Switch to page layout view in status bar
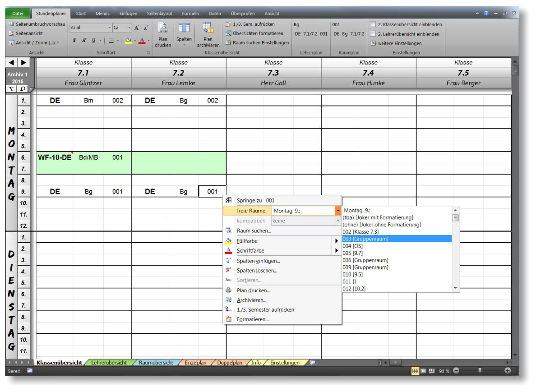536x392 pixels. pos(423,371)
